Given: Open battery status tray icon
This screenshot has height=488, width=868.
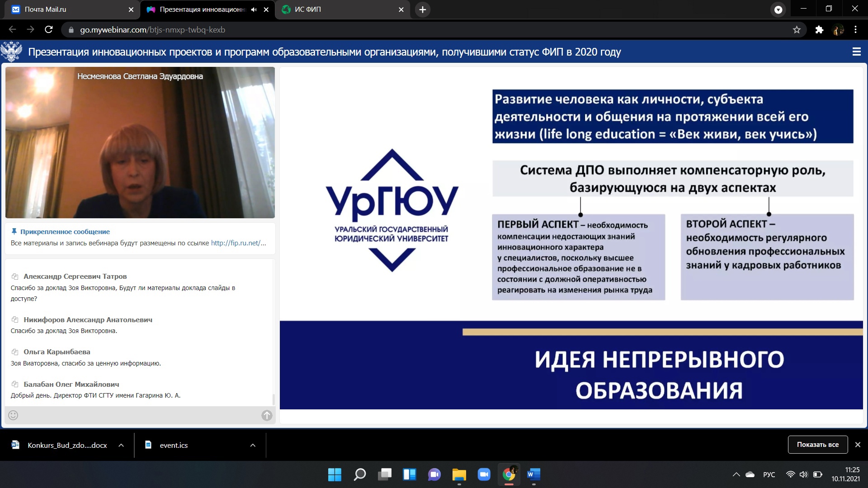Looking at the screenshot, I should coord(817,474).
